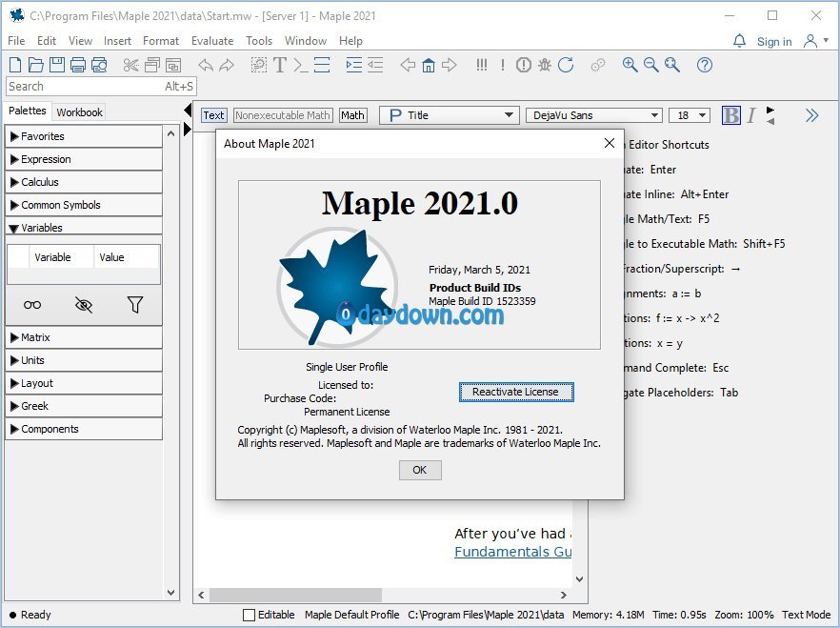Expand the Greek palette

[84, 406]
